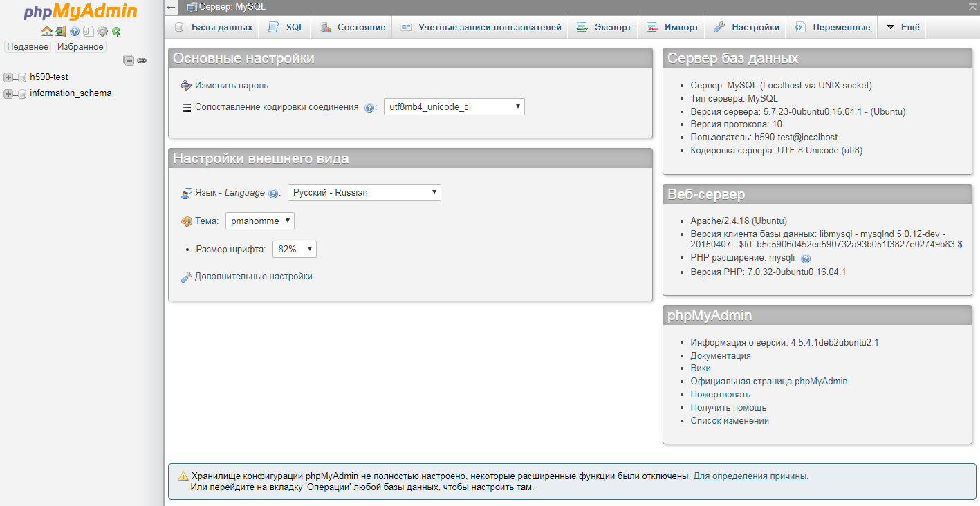This screenshot has height=506, width=980.
Task: Go to home via house icon
Action: pyautogui.click(x=47, y=31)
